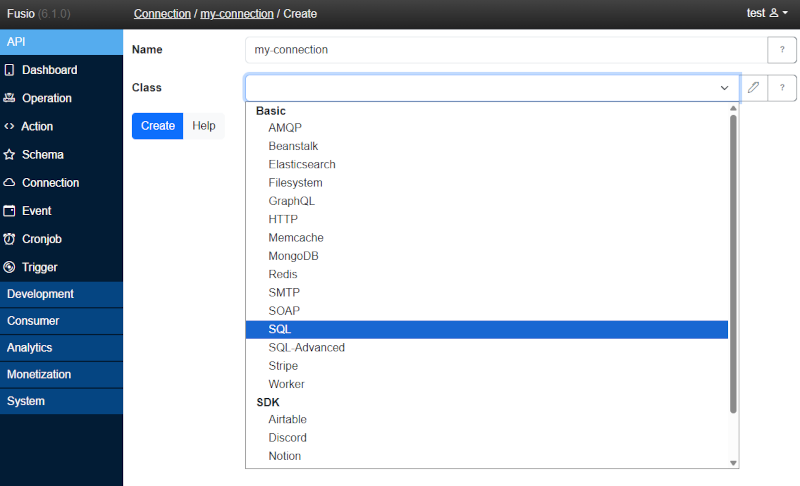Click the Connection cloud icon
Viewport: 800px width, 486px height.
point(10,183)
